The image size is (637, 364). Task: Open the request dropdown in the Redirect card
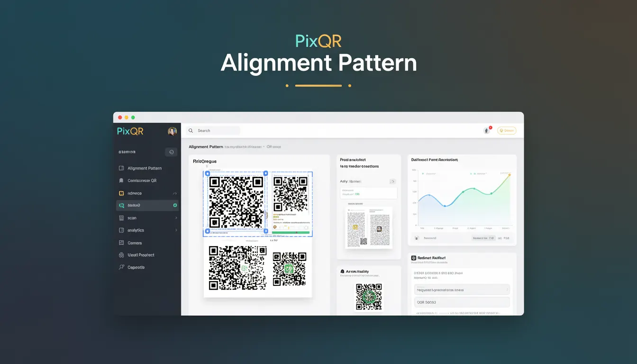(x=462, y=290)
